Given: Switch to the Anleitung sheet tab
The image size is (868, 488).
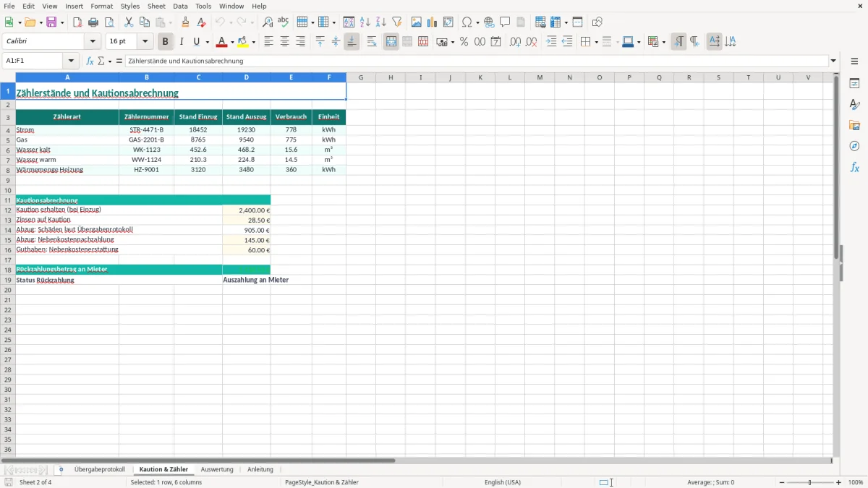Looking at the screenshot, I should (260, 469).
